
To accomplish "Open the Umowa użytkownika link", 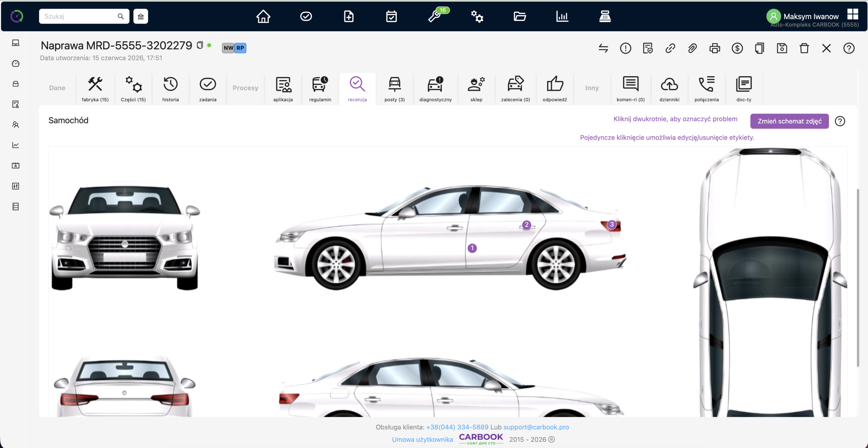I will 422,439.
